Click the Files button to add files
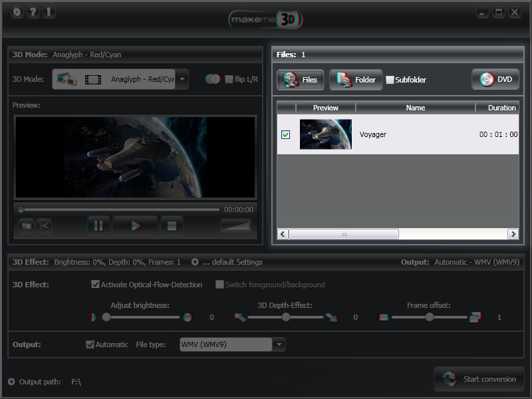The image size is (532, 399). 301,80
